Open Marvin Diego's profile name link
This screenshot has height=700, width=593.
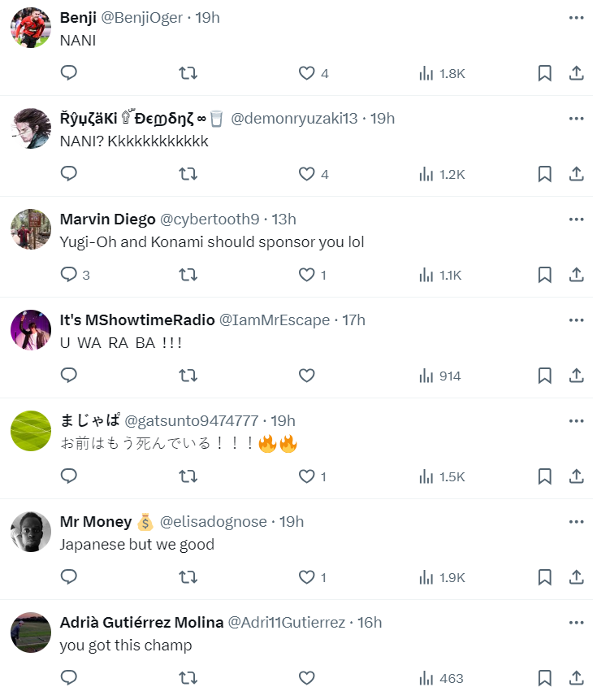(107, 220)
